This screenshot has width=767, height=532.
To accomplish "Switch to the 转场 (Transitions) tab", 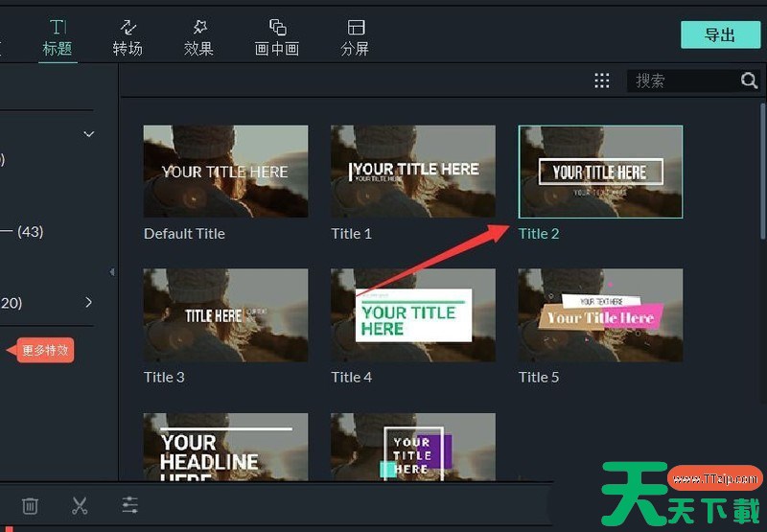I will [128, 37].
